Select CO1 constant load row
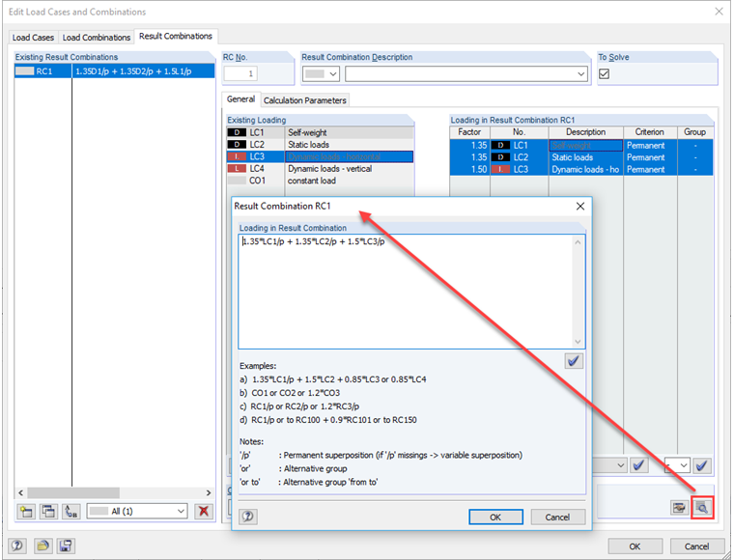This screenshot has height=560, width=734. pyautogui.click(x=321, y=181)
